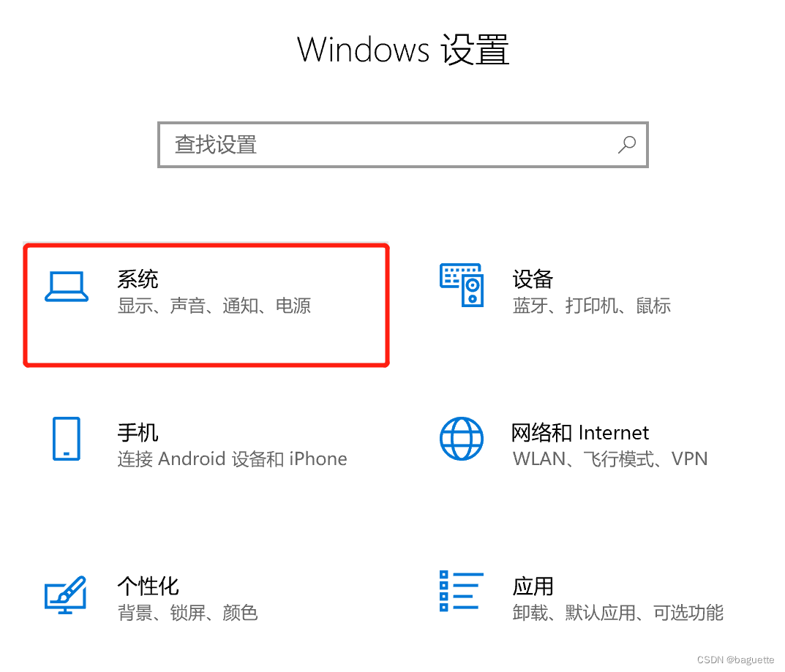The width and height of the screenshot is (785, 672).
Task: Click the keyboard and speaker 设备 icon
Action: [462, 284]
